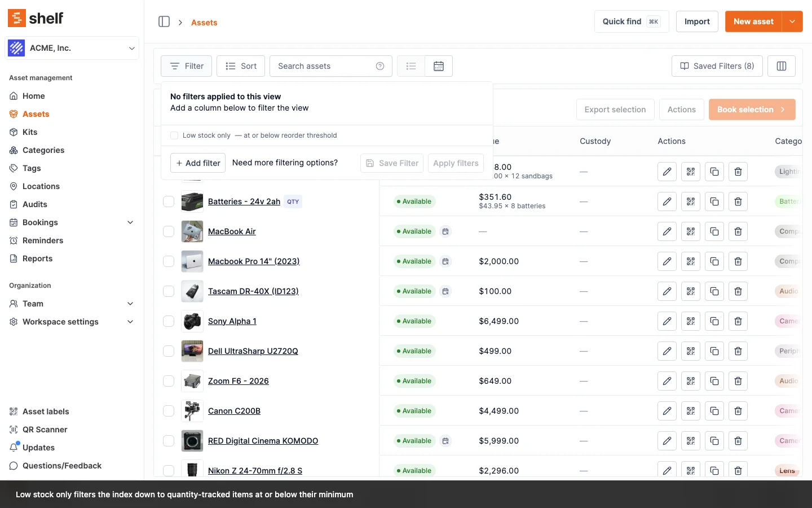
Task: Show QR code for RED Digital Cinema KOMODO
Action: tap(691, 441)
